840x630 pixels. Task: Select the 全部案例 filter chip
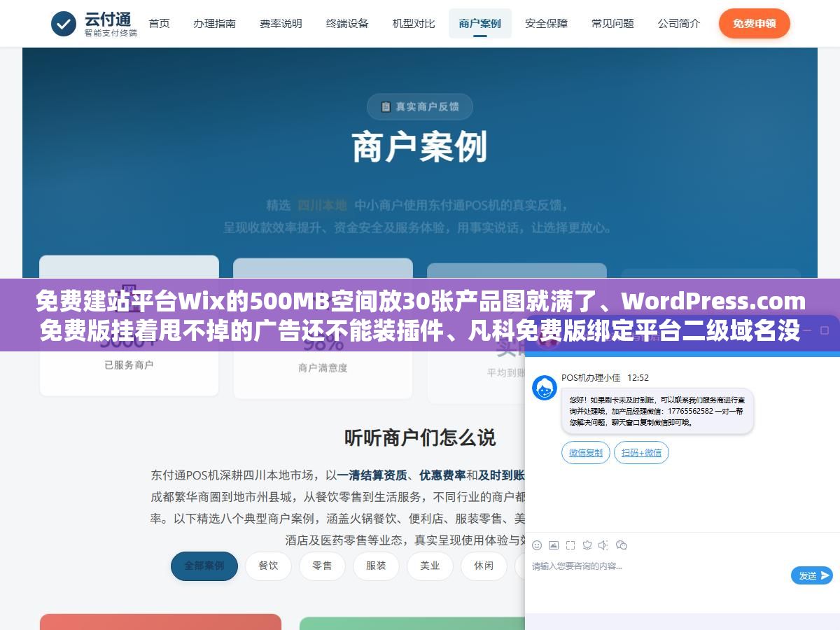[204, 566]
